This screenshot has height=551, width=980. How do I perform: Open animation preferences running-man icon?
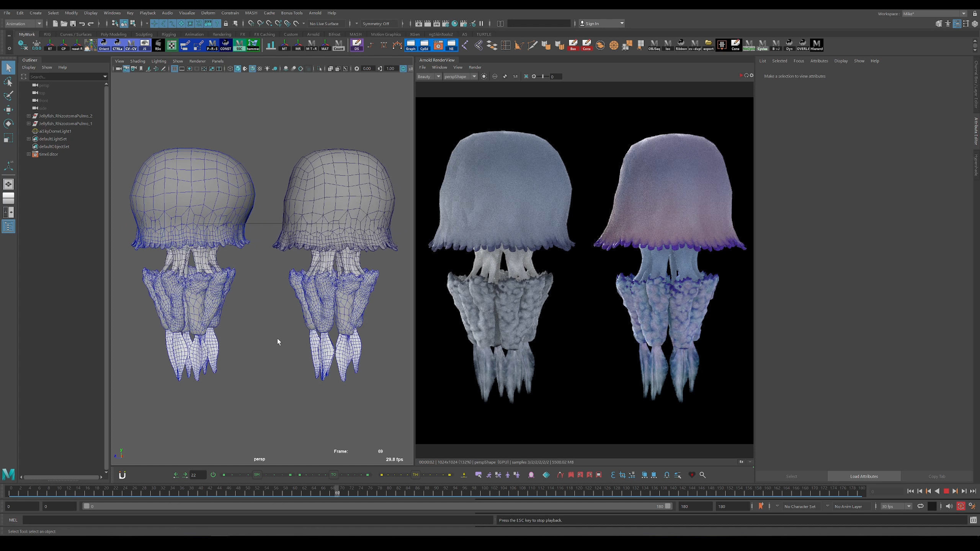click(972, 506)
